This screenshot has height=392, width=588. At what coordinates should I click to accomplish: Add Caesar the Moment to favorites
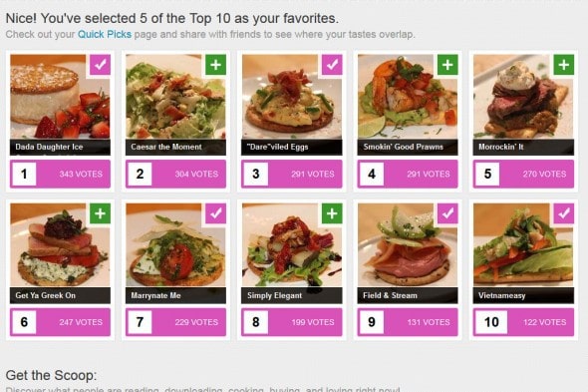(x=215, y=65)
